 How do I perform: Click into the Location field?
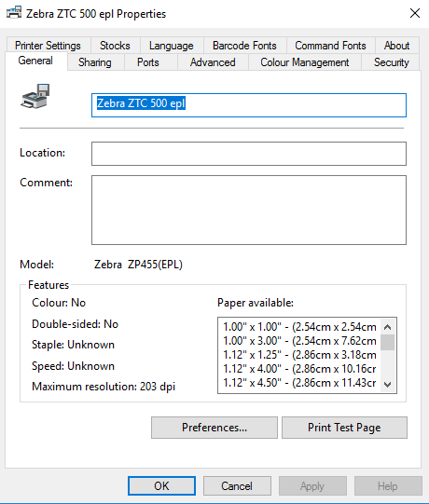coord(249,154)
